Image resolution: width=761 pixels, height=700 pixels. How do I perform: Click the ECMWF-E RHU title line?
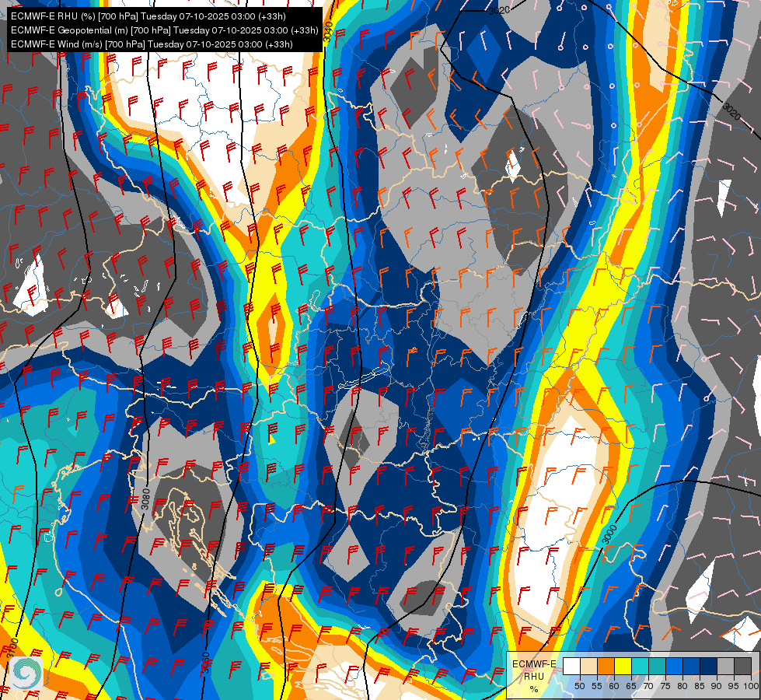pyautogui.click(x=148, y=16)
